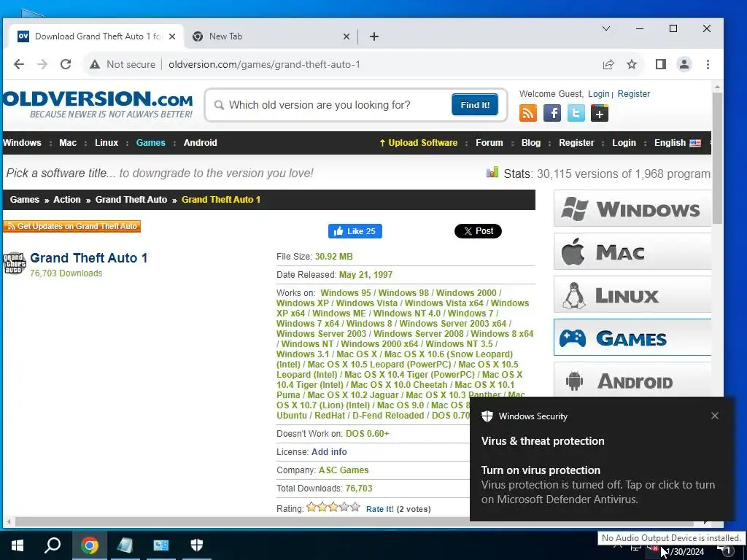Reload the current page

(x=66, y=64)
